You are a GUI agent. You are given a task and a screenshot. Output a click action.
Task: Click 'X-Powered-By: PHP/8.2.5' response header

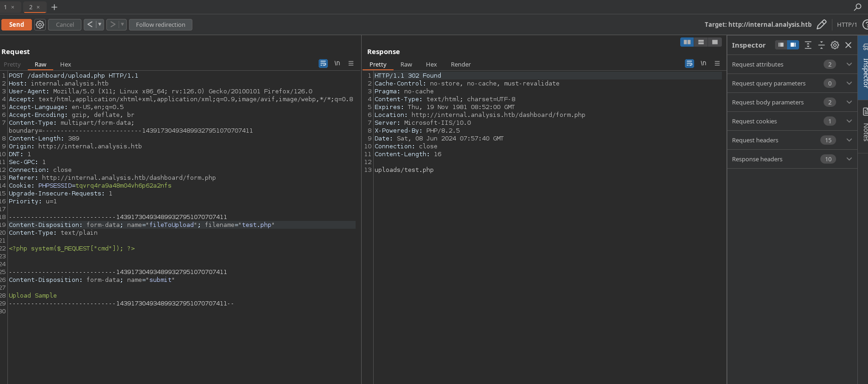[417, 130]
